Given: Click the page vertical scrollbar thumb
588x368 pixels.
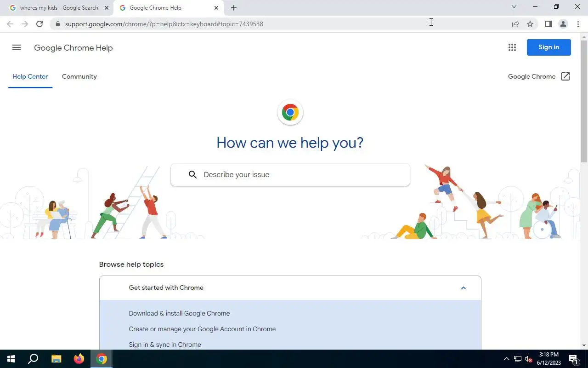Looking at the screenshot, I should (x=584, y=101).
